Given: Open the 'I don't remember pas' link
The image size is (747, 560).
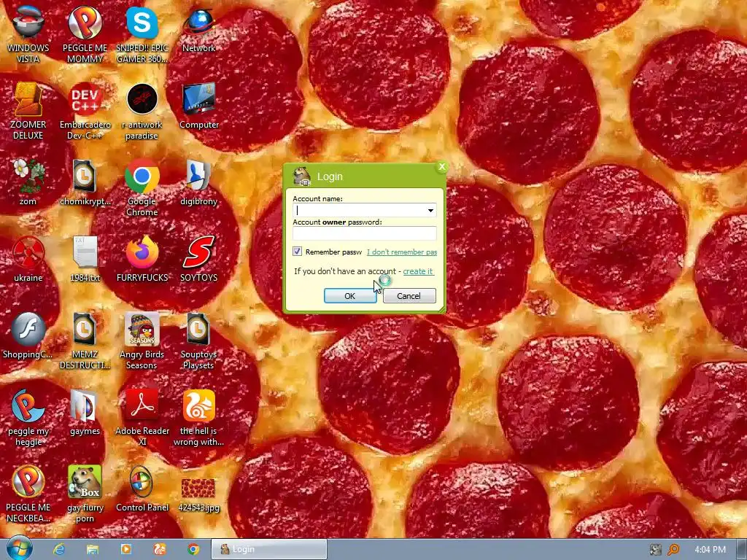Looking at the screenshot, I should point(402,252).
